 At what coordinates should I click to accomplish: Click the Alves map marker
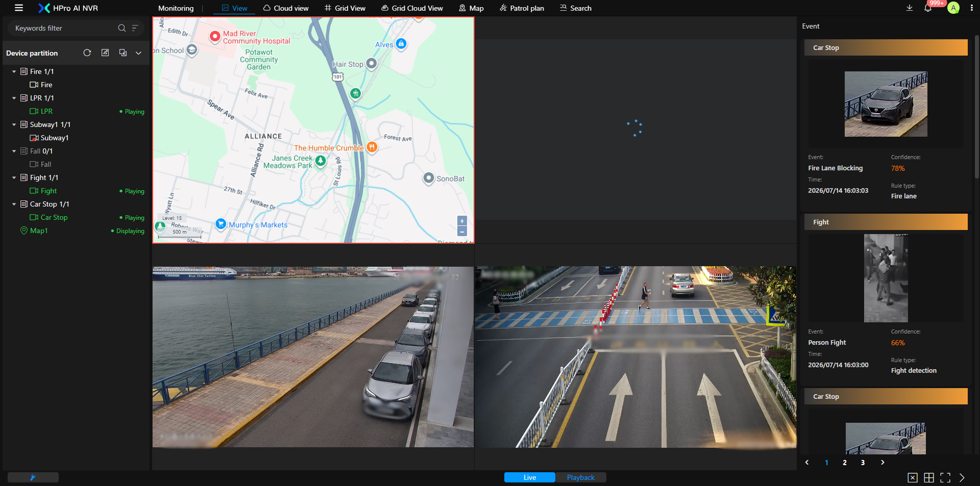tap(401, 44)
